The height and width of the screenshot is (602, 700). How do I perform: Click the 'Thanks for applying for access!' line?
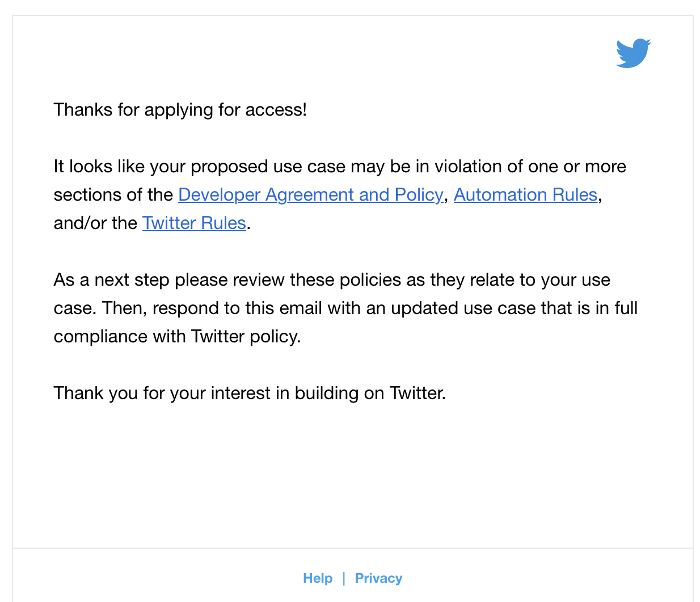point(180,109)
